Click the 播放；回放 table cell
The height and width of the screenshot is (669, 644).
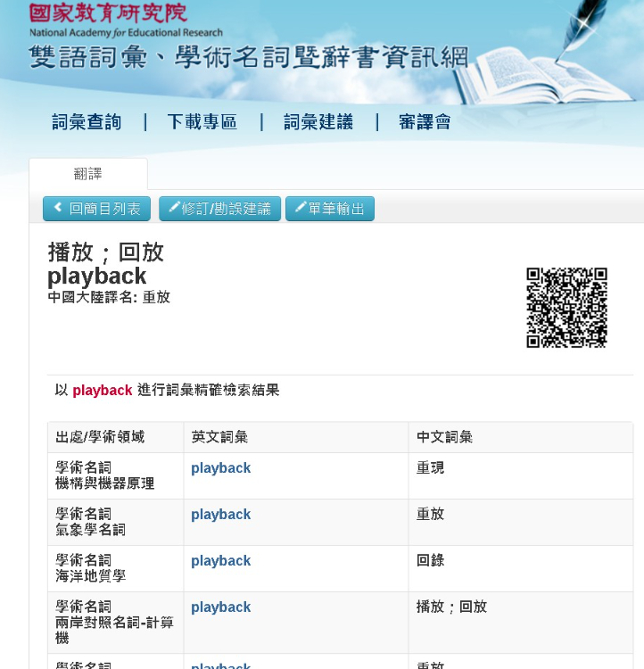521,623
